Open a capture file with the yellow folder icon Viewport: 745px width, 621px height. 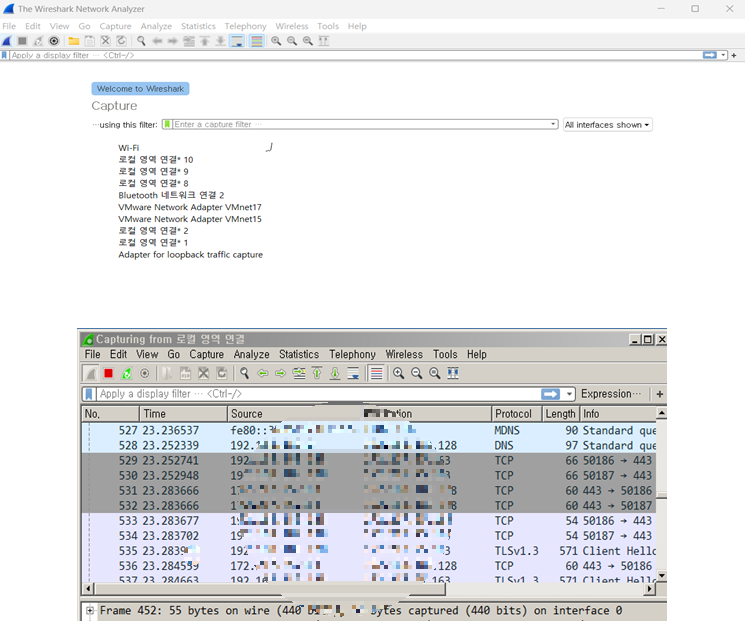74,41
